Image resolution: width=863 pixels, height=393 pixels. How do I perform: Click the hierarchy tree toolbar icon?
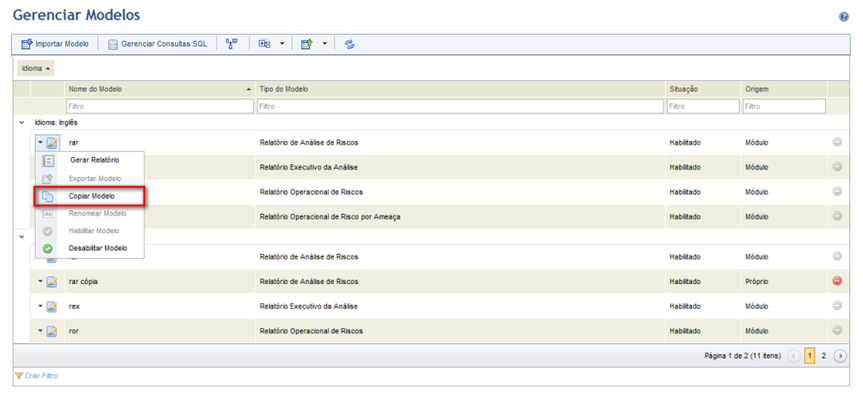tap(231, 44)
